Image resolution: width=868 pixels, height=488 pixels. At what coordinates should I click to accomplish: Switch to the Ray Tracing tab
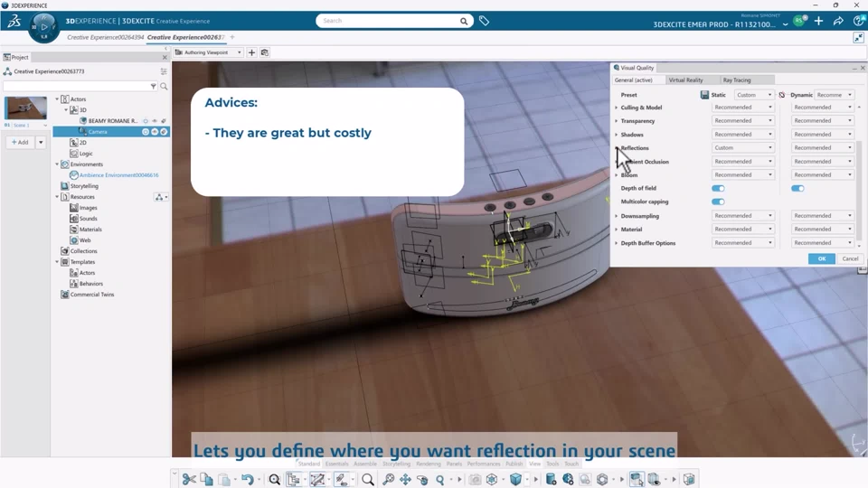pyautogui.click(x=736, y=80)
